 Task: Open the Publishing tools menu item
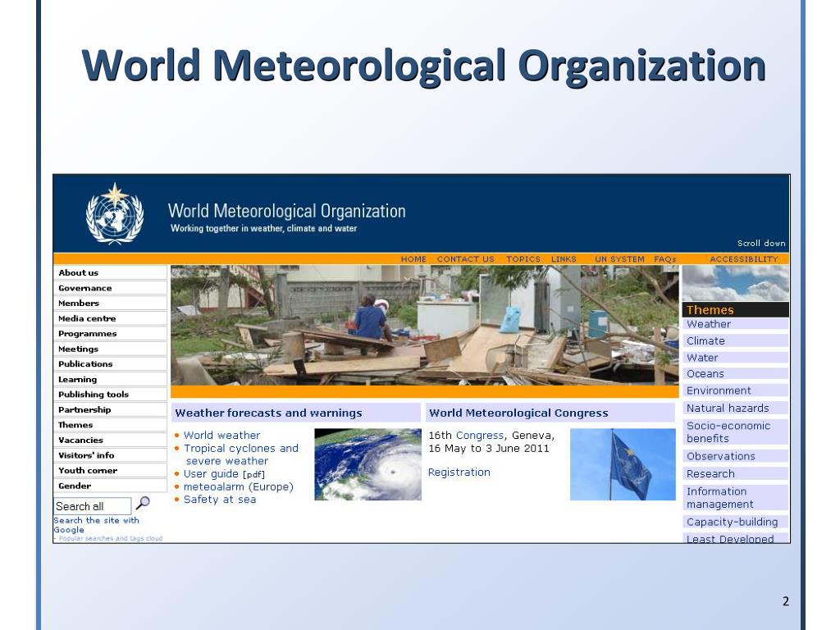(111, 395)
